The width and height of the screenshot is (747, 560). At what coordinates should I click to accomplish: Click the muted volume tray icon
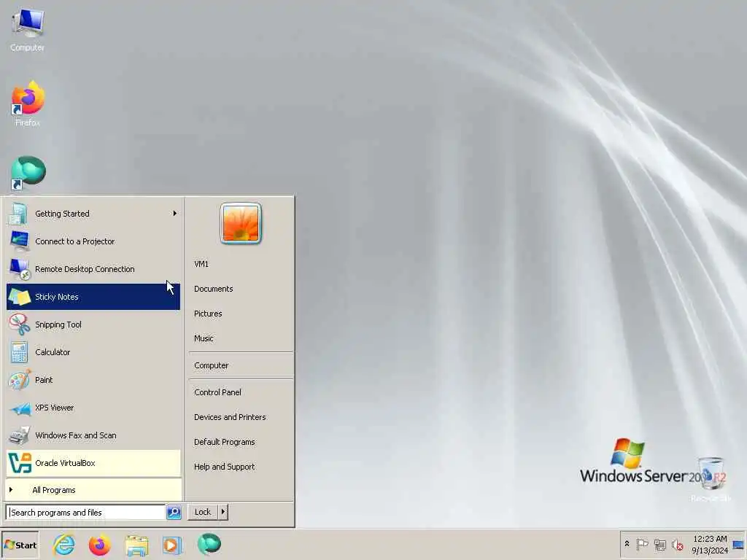tap(677, 544)
